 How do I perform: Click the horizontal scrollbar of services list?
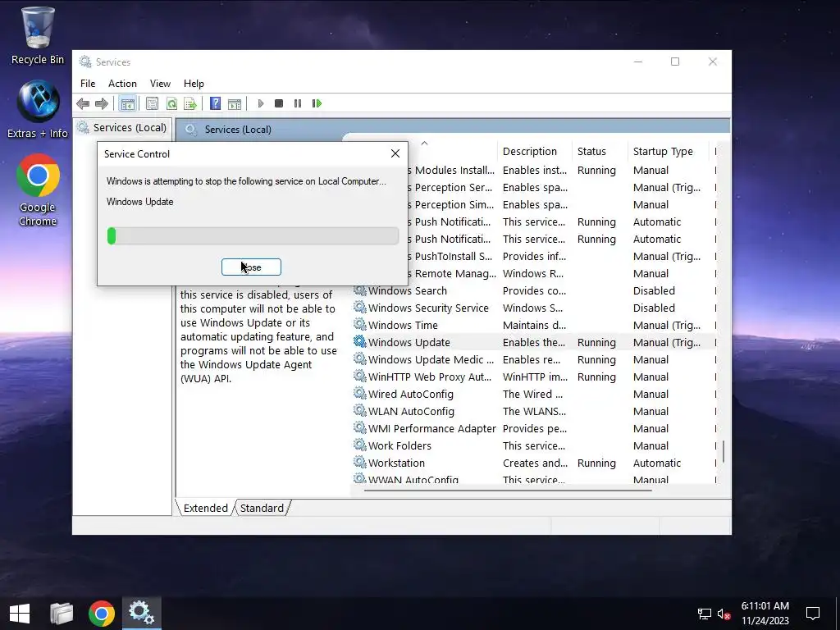click(508, 490)
